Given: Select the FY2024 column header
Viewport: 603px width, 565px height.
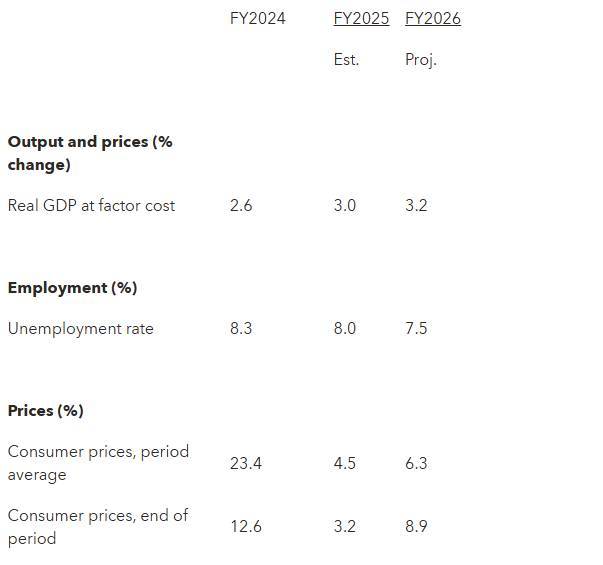Looking at the screenshot, I should coord(258,18).
